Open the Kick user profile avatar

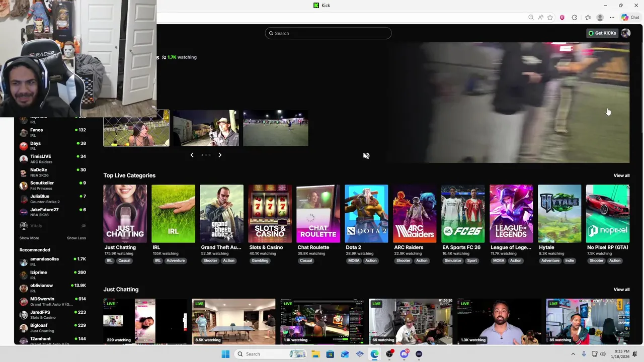tap(625, 33)
